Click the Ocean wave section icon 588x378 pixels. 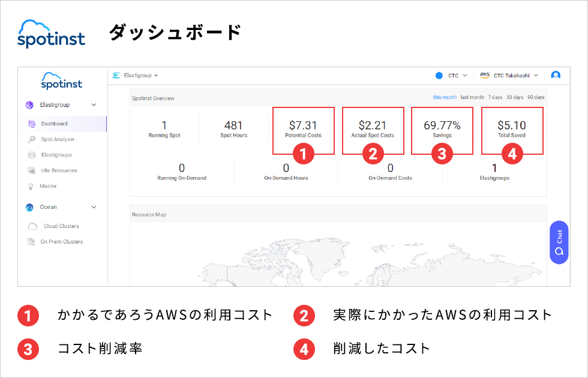tap(29, 207)
